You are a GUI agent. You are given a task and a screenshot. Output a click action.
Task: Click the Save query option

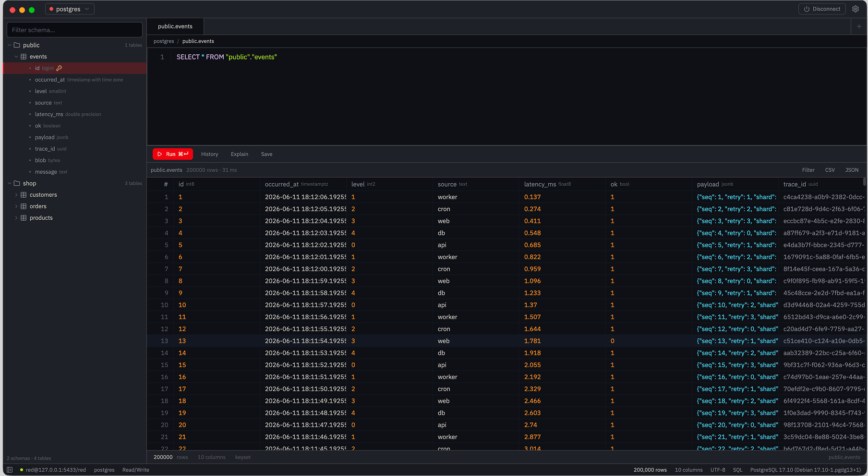(266, 154)
